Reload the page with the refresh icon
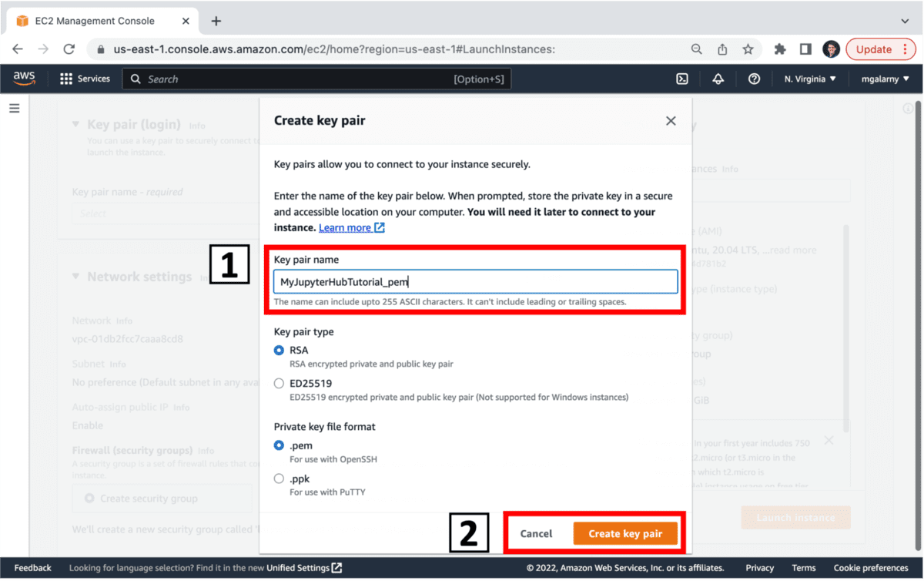The width and height of the screenshot is (924, 581). point(69,49)
